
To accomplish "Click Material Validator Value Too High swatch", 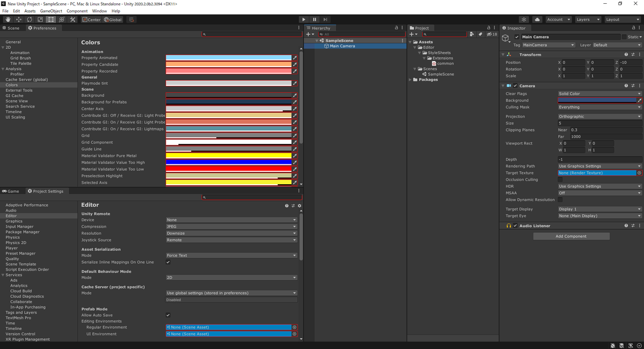I will pyautogui.click(x=229, y=162).
